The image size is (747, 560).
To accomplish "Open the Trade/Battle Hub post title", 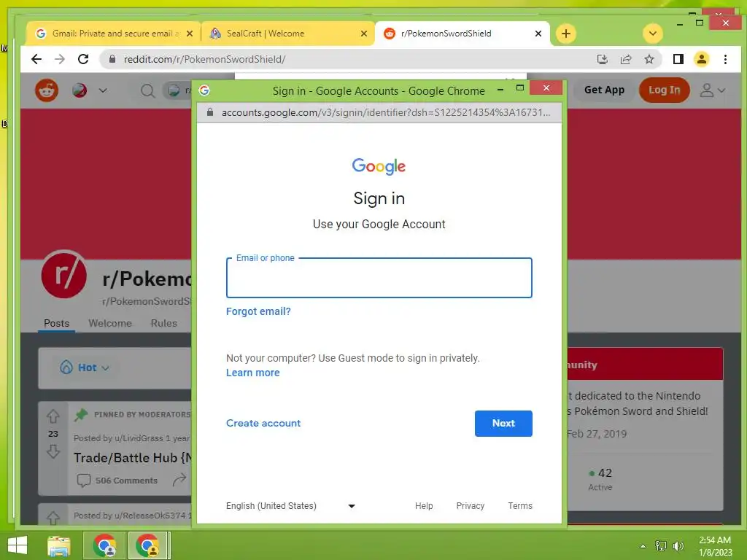I will pos(133,458).
